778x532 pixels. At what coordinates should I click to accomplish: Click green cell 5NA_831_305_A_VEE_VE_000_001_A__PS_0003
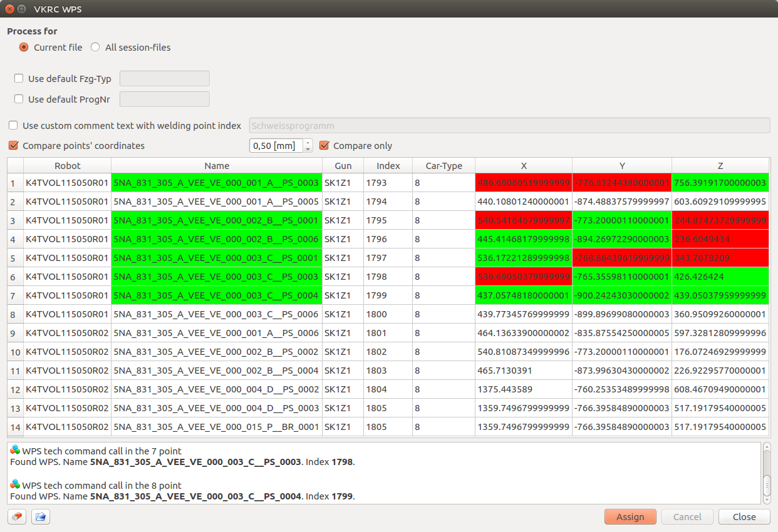click(217, 183)
